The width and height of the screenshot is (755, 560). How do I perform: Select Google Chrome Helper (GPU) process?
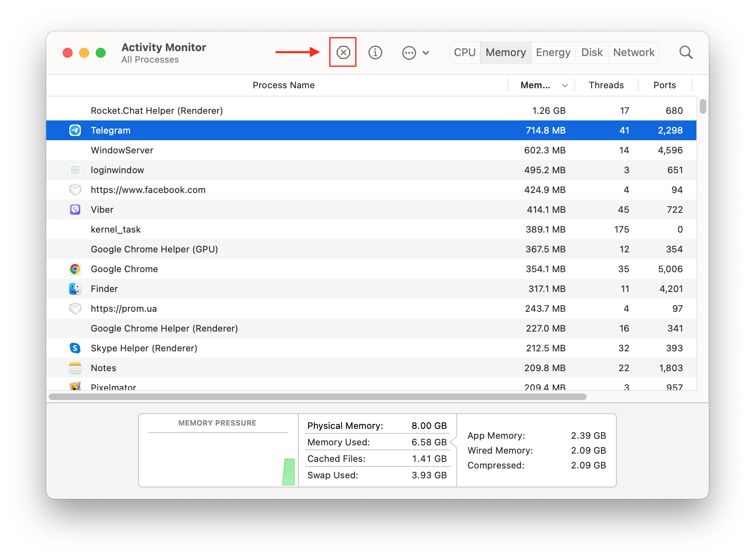[154, 249]
